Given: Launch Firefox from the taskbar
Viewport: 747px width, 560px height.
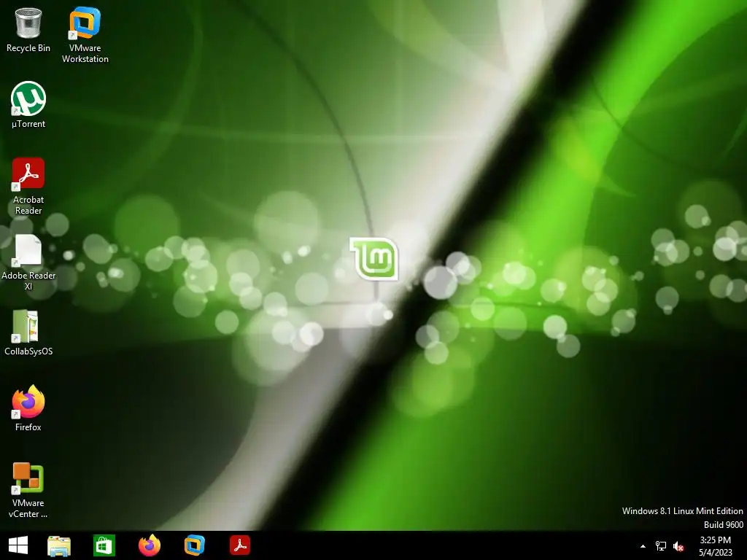Looking at the screenshot, I should pos(149,545).
